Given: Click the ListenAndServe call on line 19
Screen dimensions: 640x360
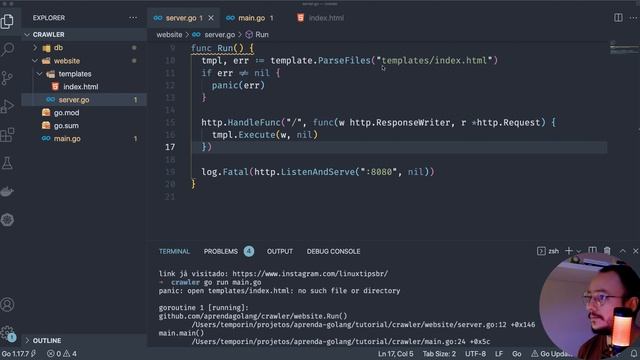Looking at the screenshot, I should click(x=318, y=172).
